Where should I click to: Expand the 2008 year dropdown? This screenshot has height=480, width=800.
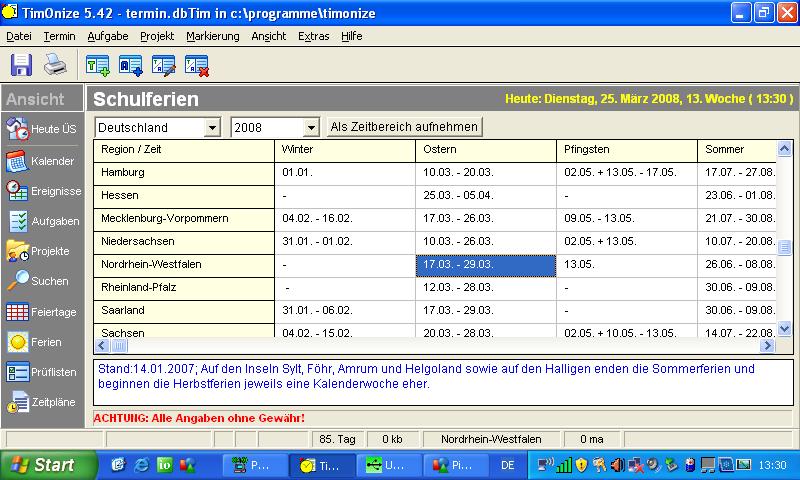pyautogui.click(x=311, y=128)
